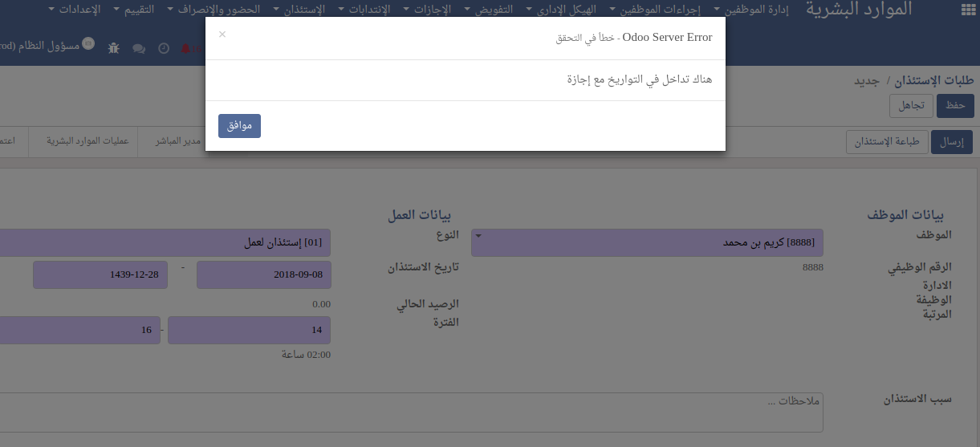Open the إدارة الموظفين dropdown menu

point(750,10)
